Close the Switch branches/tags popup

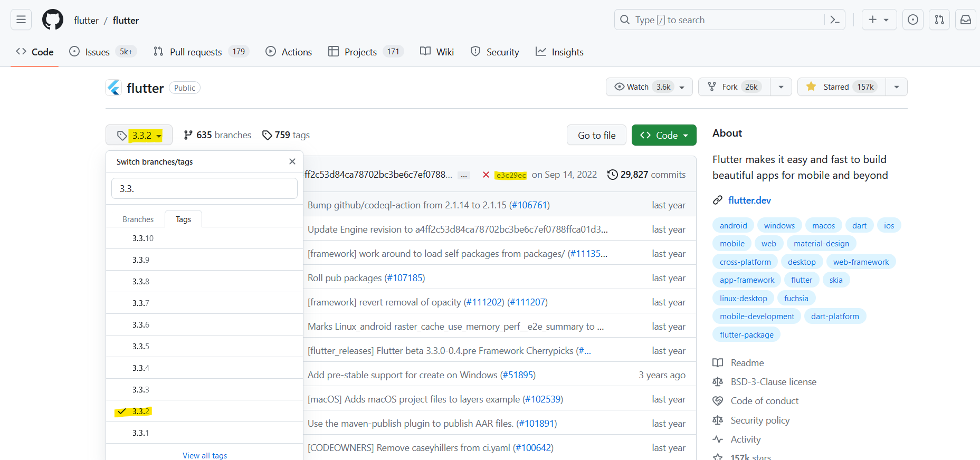292,161
